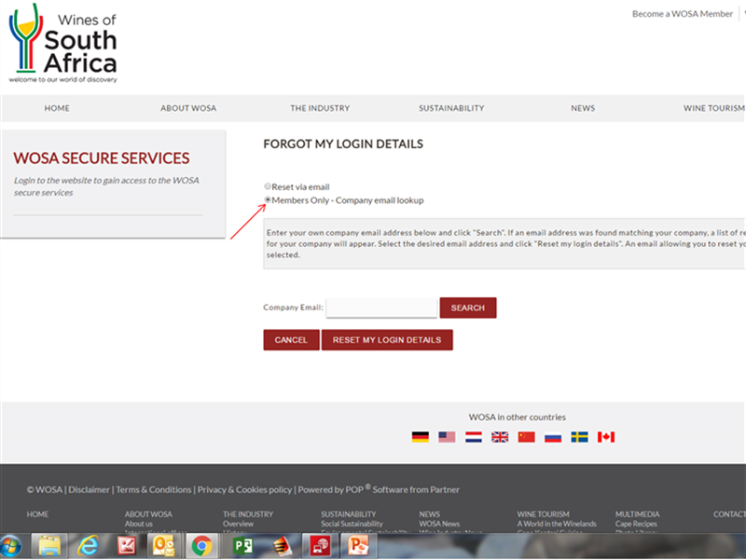Open the Become a WOSA Member link
This screenshot has width=746, height=560.
coord(682,13)
